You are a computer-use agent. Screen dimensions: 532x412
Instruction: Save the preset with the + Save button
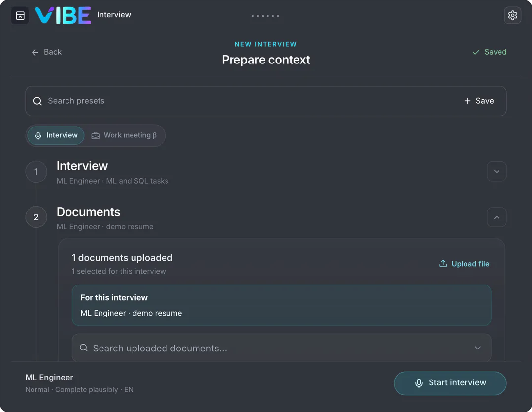[x=479, y=101]
